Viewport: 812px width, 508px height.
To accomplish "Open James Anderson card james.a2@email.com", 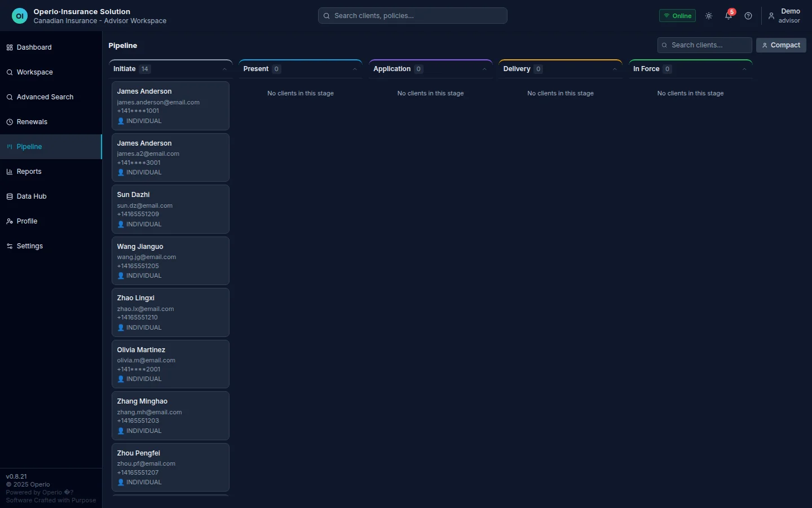I will [170, 157].
